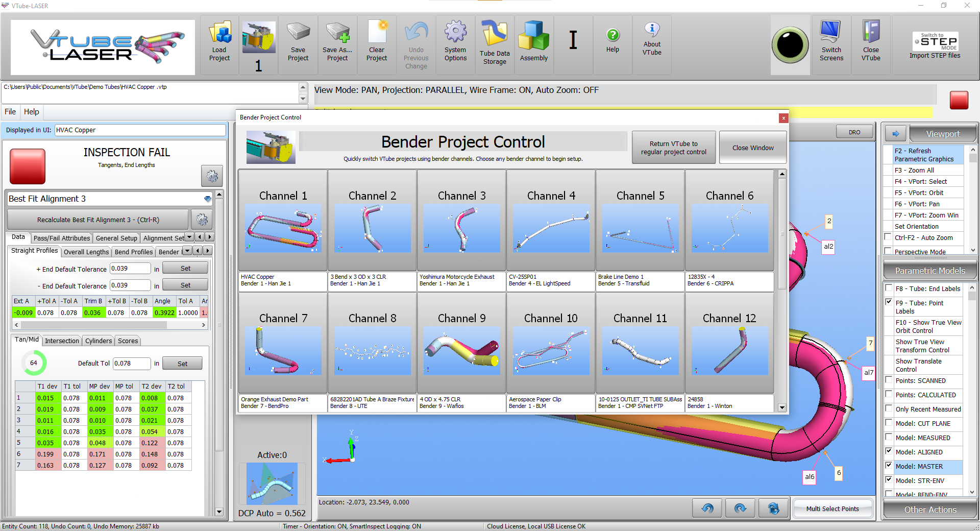
Task: Click the black ball probe indicator
Action: (790, 45)
